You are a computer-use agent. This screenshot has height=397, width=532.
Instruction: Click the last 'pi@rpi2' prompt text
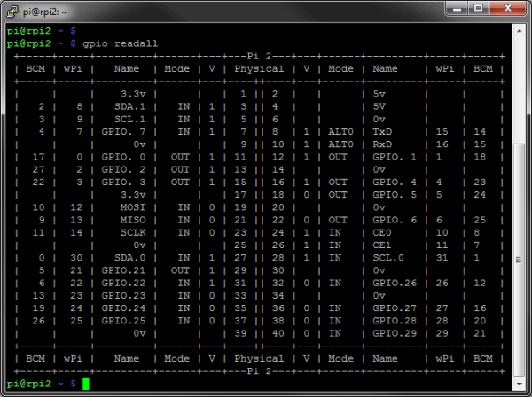[28, 384]
